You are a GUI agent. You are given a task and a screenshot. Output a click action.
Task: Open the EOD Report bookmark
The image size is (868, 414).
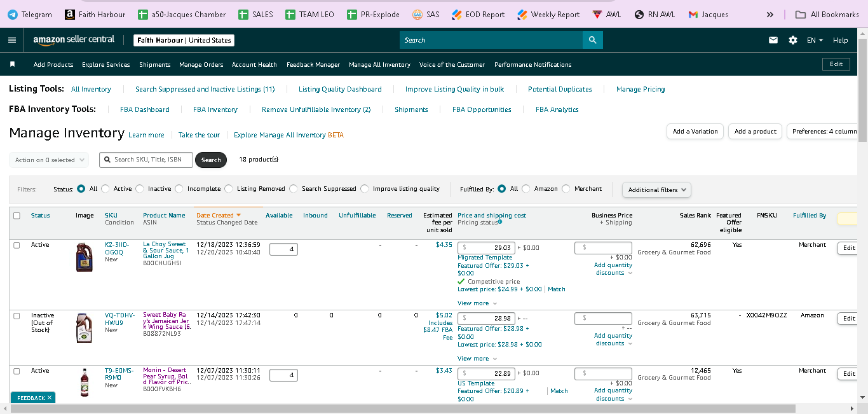coord(478,14)
